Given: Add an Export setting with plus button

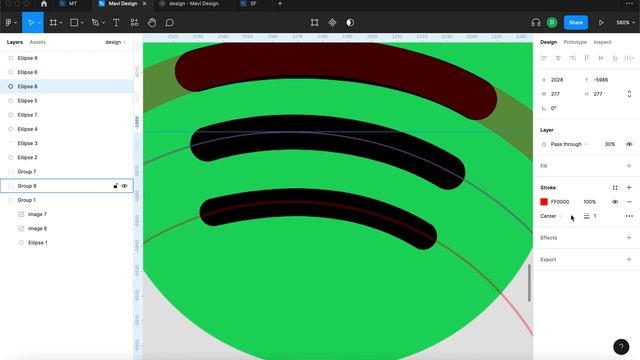Looking at the screenshot, I should pyautogui.click(x=629, y=260).
